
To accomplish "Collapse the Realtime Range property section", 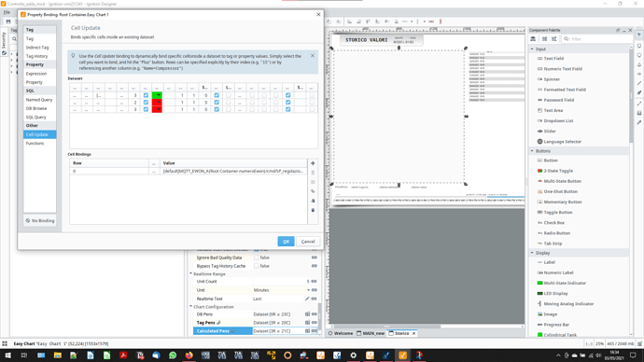I will (191, 273).
